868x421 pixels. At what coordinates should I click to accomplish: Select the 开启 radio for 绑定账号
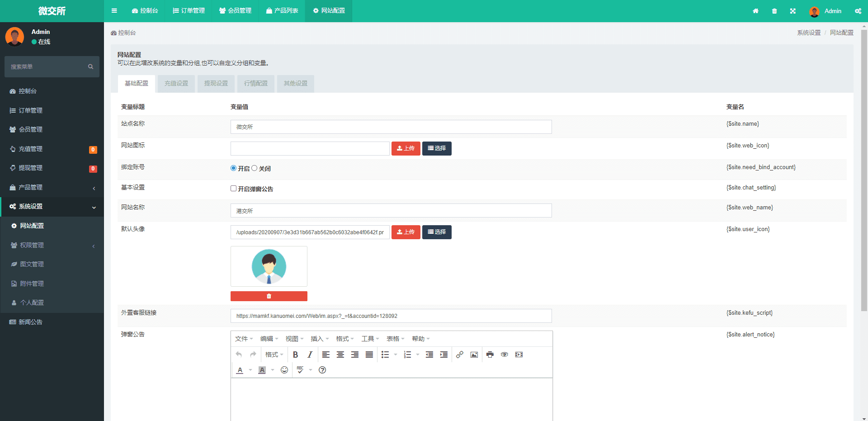tap(234, 168)
